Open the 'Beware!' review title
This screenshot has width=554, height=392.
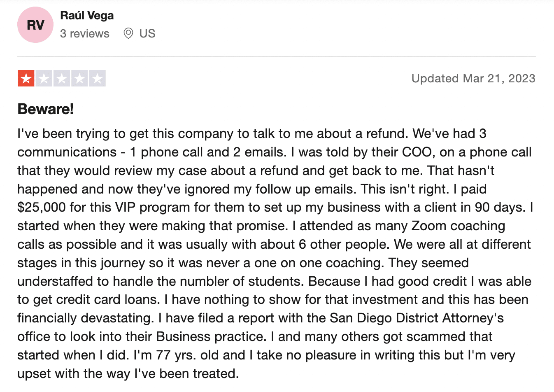[46, 109]
